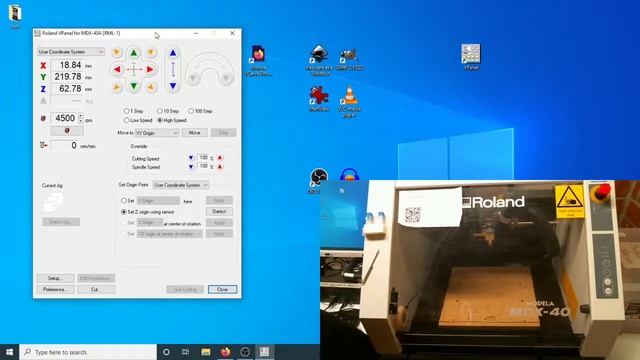The height and width of the screenshot is (360, 640).
Task: Open the Setup dialog
Action: [55, 278]
